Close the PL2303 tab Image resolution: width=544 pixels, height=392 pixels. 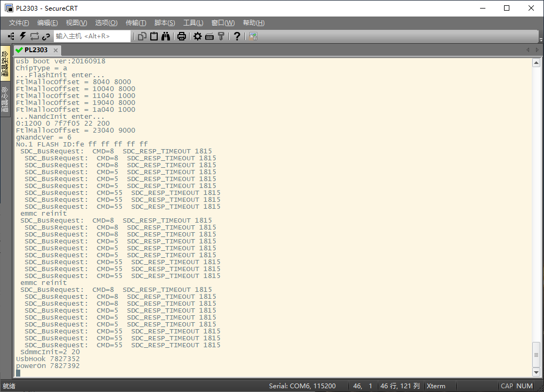(55, 50)
